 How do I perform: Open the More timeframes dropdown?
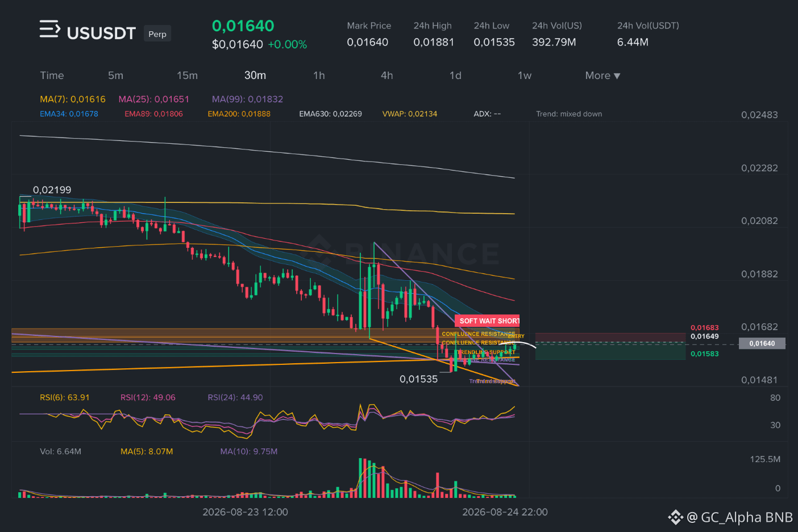tap(602, 76)
